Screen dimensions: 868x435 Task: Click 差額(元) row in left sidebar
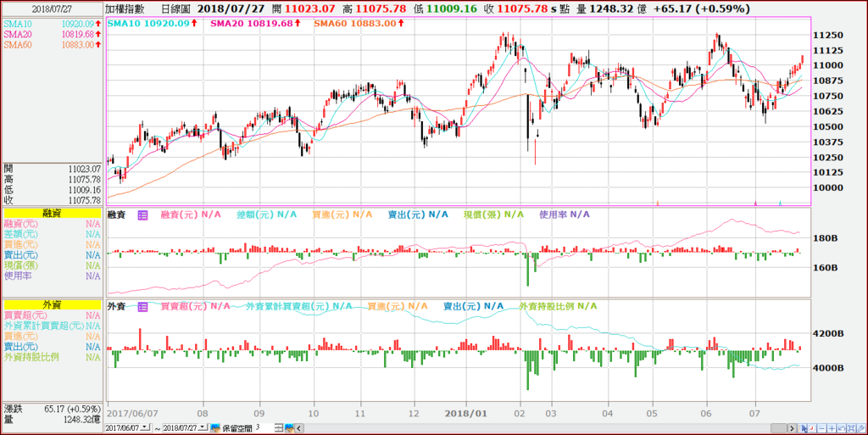tap(52, 235)
